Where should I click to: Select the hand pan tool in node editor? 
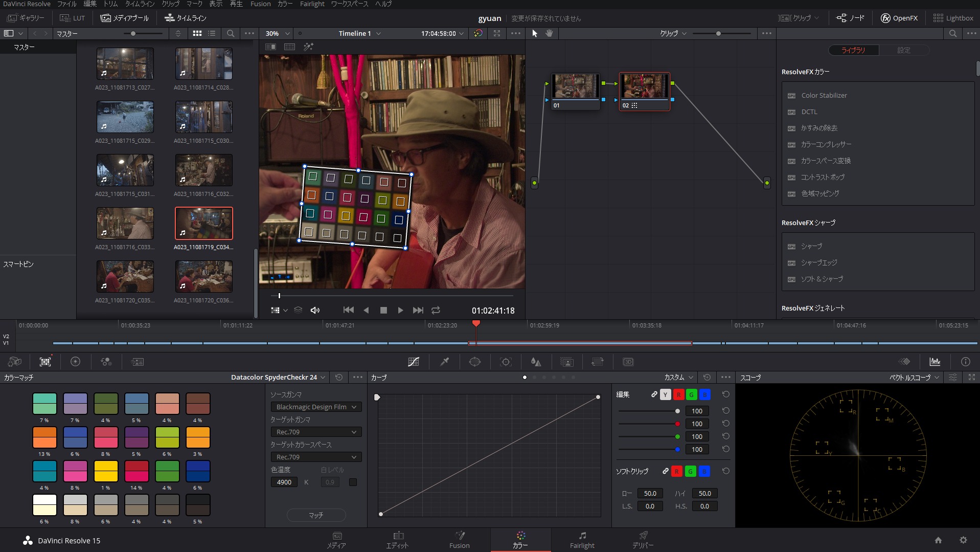pos(550,33)
